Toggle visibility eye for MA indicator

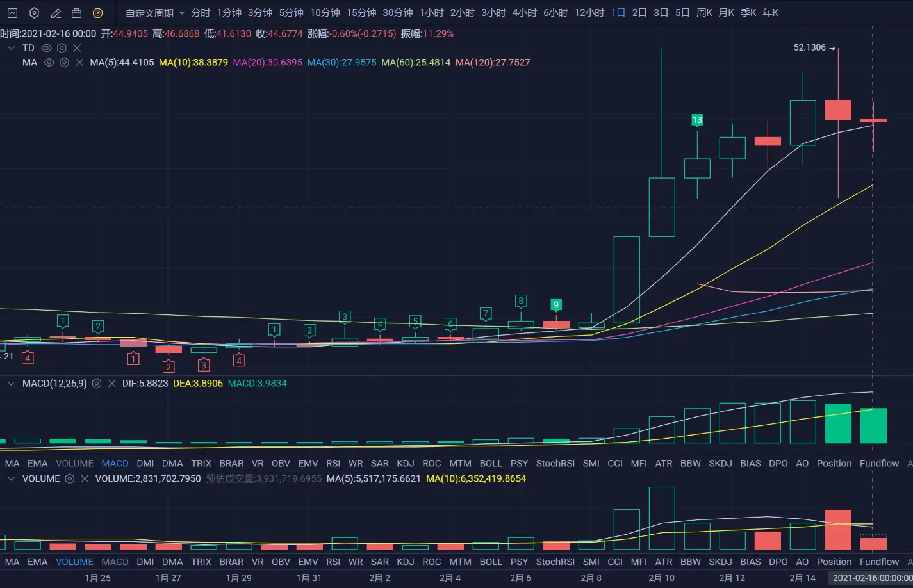click(x=49, y=62)
